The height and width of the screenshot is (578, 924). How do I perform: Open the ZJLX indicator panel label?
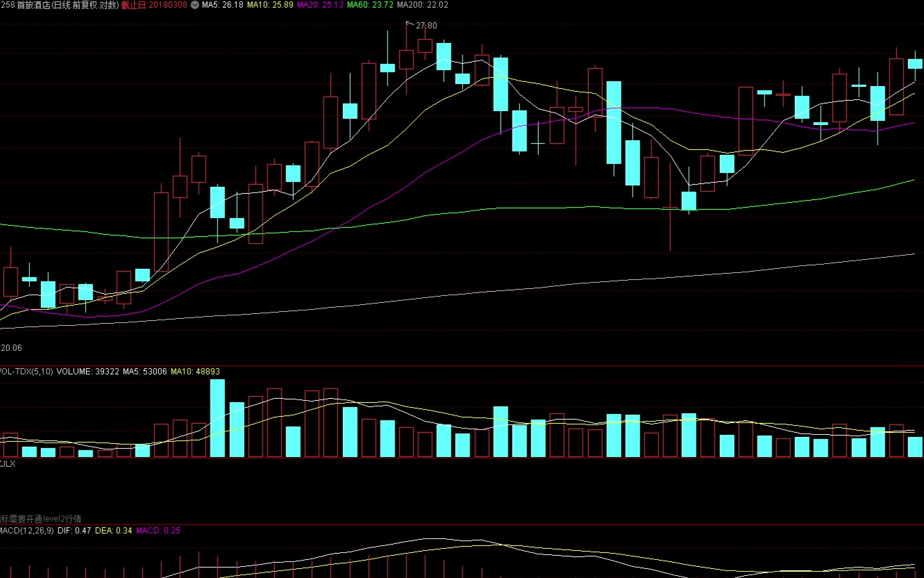(x=8, y=463)
